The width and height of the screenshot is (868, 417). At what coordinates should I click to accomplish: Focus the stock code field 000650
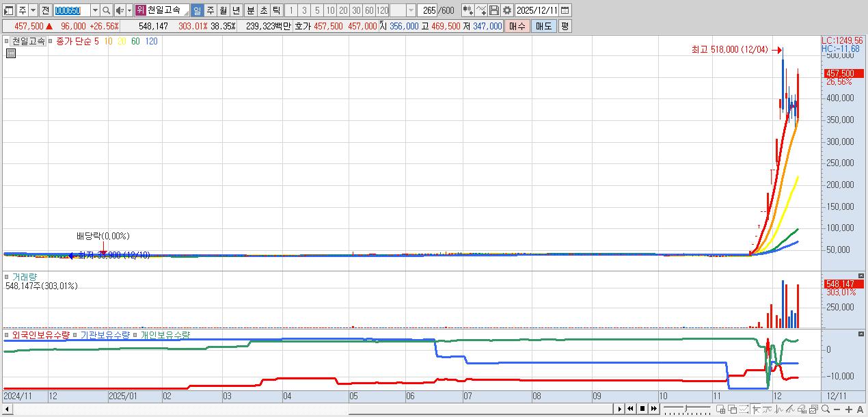[x=71, y=10]
